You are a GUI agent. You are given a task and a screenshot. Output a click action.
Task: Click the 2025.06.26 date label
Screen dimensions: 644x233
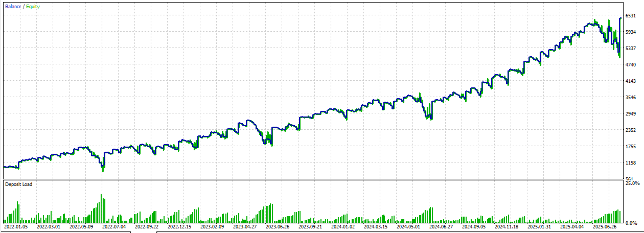tap(605, 226)
